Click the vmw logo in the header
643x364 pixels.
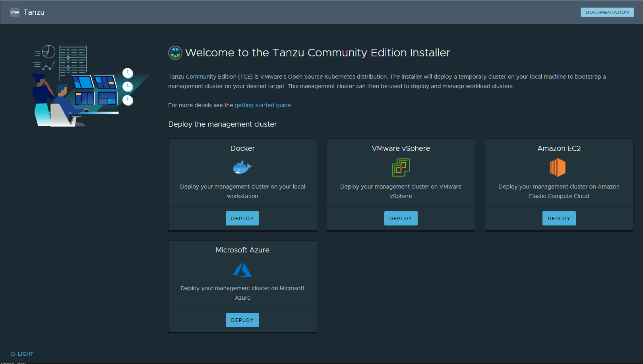(x=15, y=12)
